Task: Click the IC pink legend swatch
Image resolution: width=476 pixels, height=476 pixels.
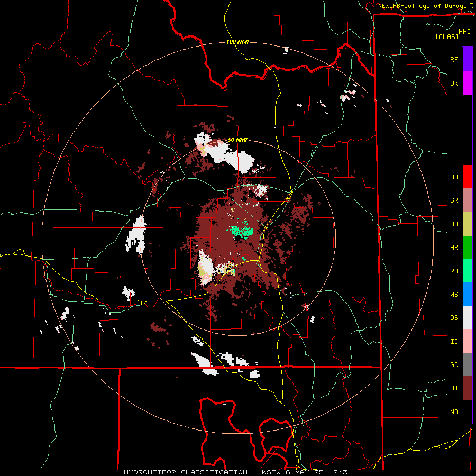Action: pyautogui.click(x=467, y=341)
